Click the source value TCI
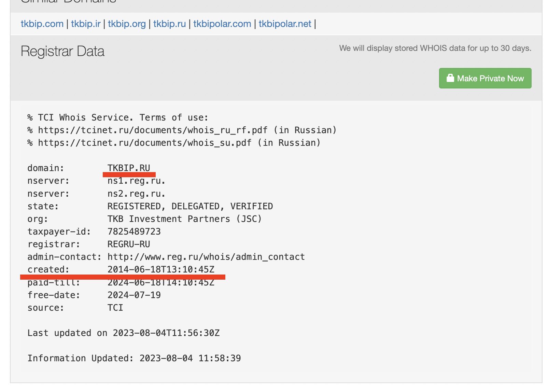The width and height of the screenshot is (549, 392). [115, 308]
